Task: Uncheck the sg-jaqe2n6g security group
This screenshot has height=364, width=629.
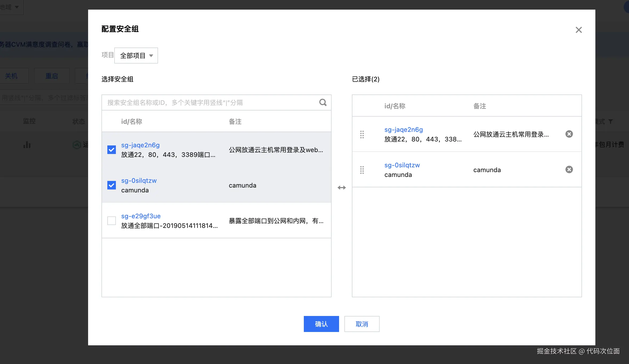Action: [x=112, y=150]
